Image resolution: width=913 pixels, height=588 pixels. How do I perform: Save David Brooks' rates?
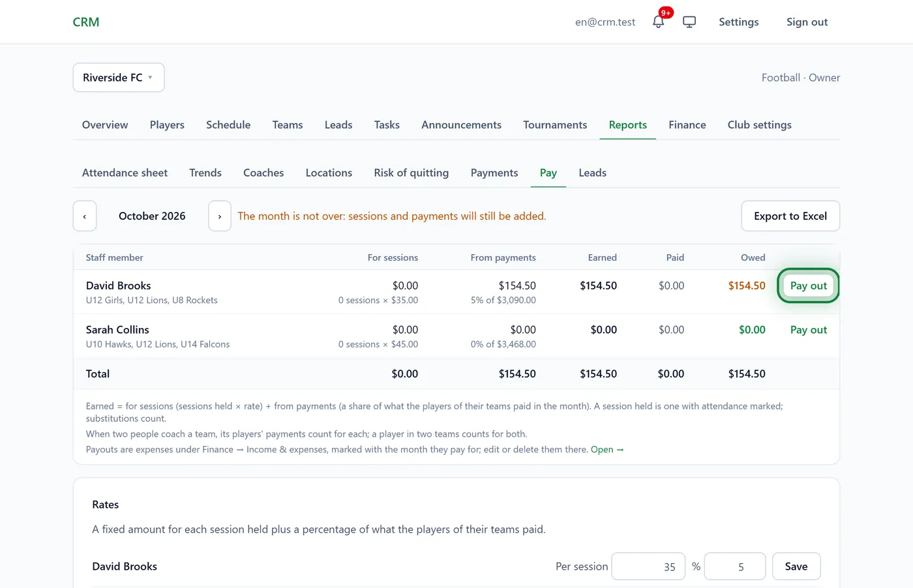[796, 566]
